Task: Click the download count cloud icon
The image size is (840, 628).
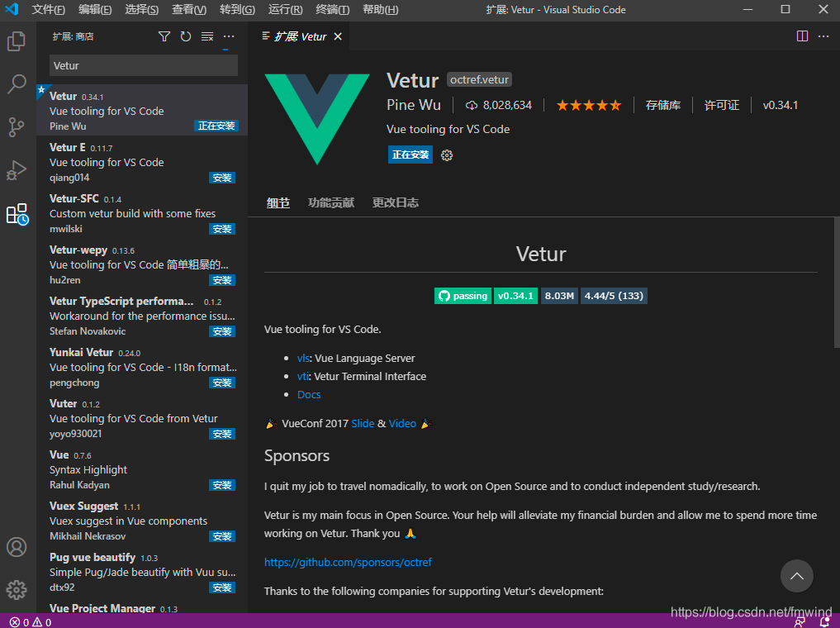Action: tap(472, 106)
